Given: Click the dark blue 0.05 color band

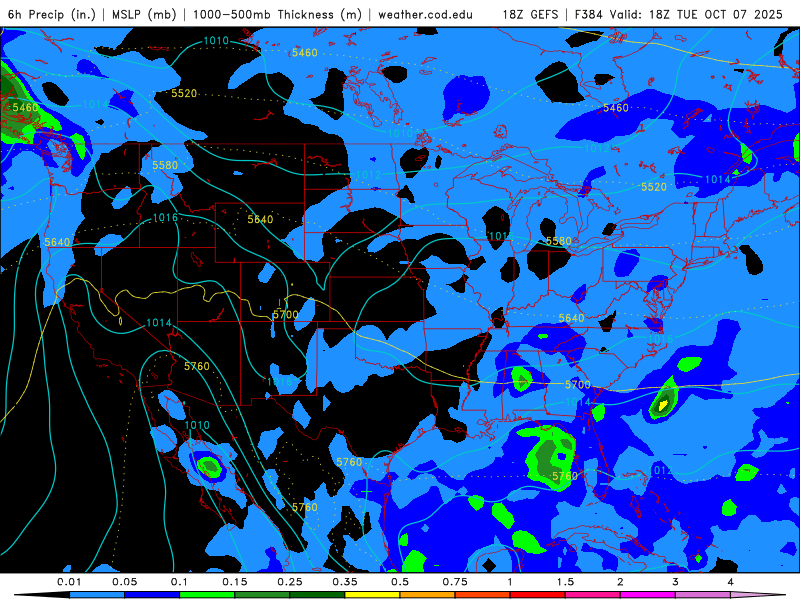Looking at the screenshot, I should 152,595.
